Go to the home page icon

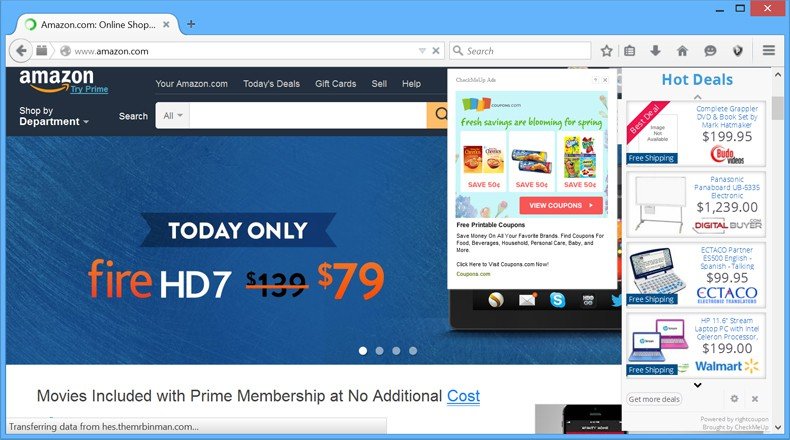682,50
